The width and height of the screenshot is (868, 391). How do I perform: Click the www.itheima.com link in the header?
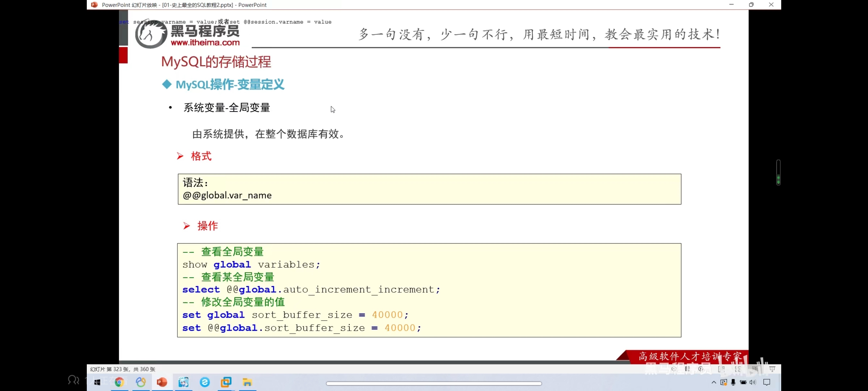pos(205,43)
